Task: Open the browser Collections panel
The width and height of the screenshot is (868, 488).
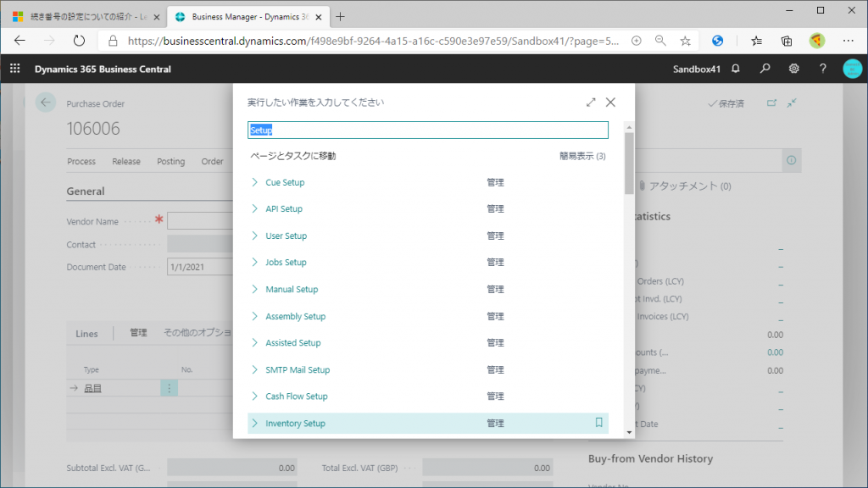Action: pos(787,41)
